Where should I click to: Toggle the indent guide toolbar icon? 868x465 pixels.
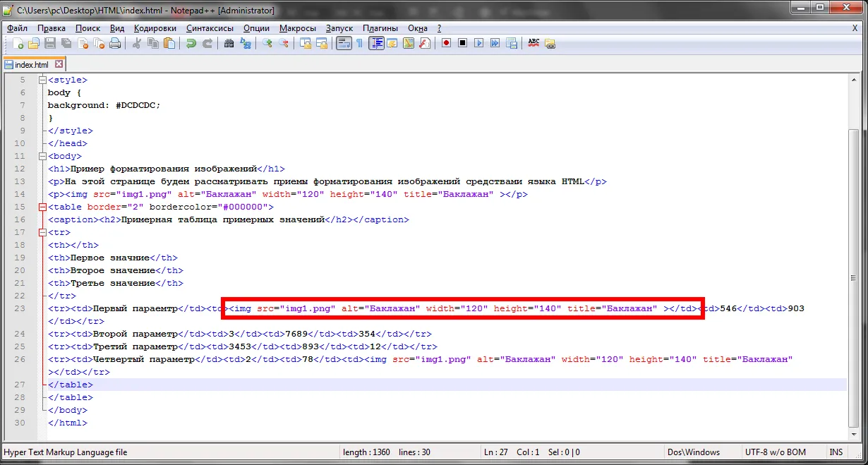377,43
